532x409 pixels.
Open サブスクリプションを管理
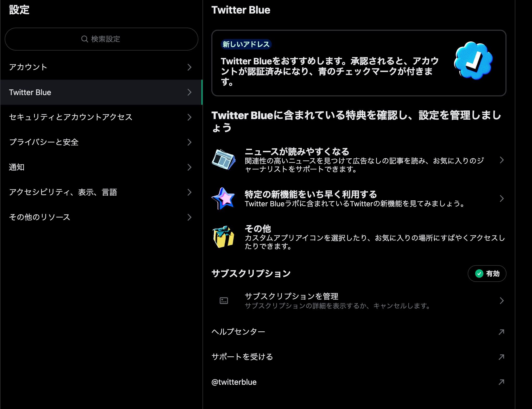[x=359, y=301]
